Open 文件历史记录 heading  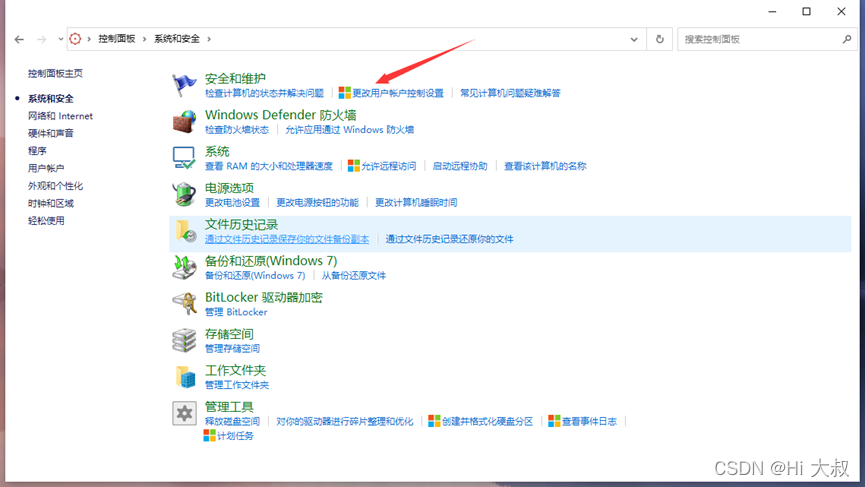point(241,224)
